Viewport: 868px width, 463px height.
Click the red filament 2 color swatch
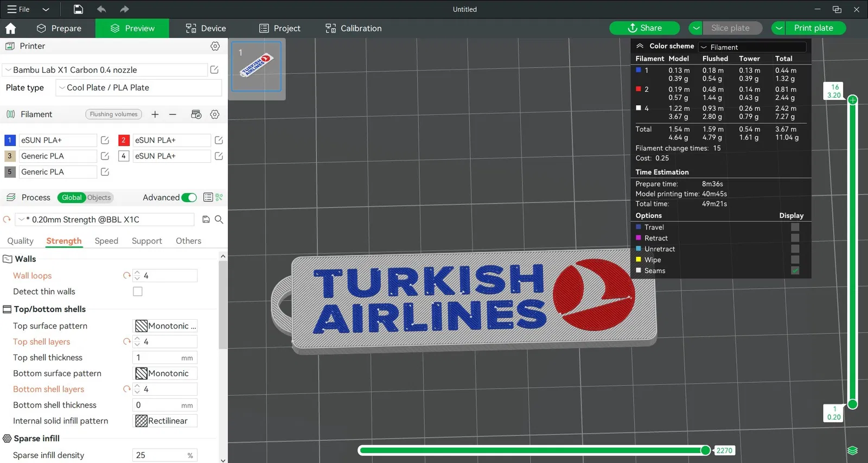pyautogui.click(x=124, y=140)
